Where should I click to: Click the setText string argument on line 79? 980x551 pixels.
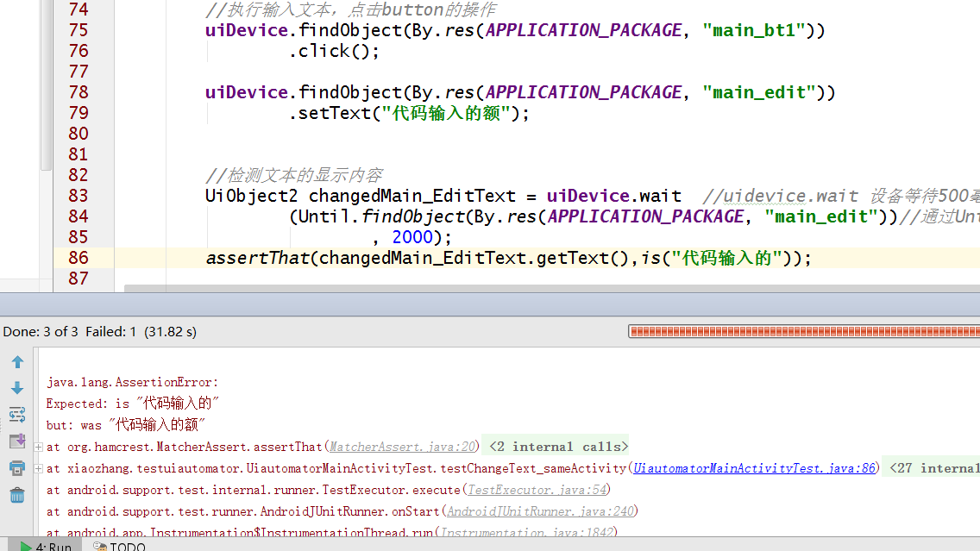click(446, 113)
